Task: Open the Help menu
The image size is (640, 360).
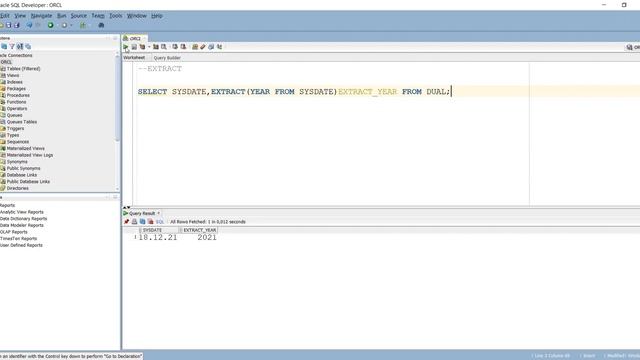Action: 157,16
